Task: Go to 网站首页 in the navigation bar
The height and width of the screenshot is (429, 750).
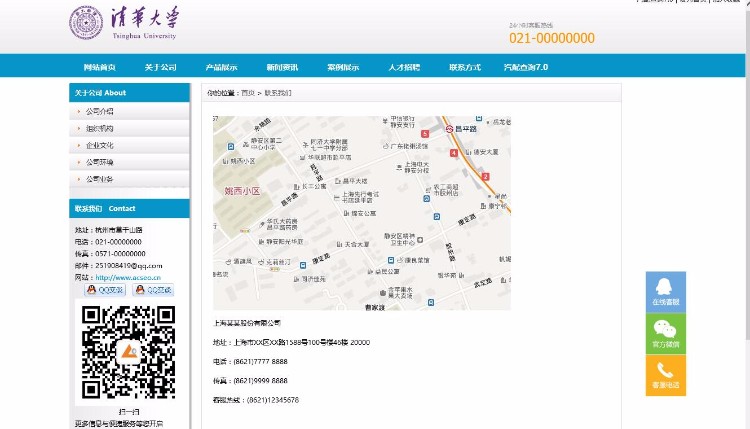Action: tap(99, 67)
